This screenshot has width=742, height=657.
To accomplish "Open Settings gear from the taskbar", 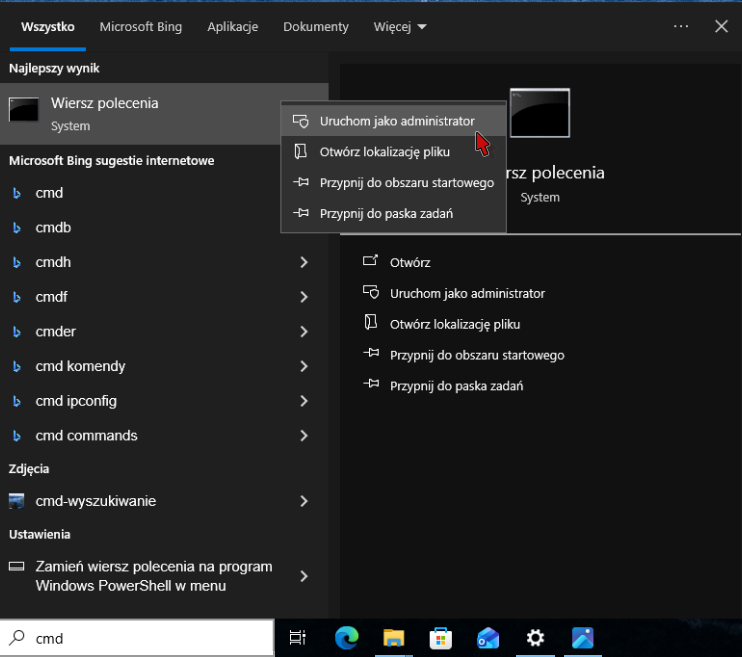I will 535,638.
